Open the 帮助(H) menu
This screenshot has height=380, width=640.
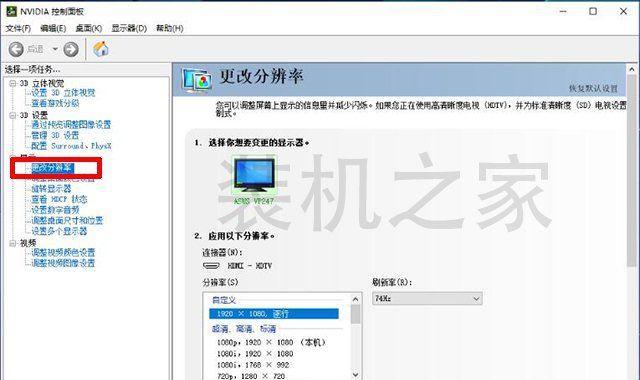[x=170, y=28]
